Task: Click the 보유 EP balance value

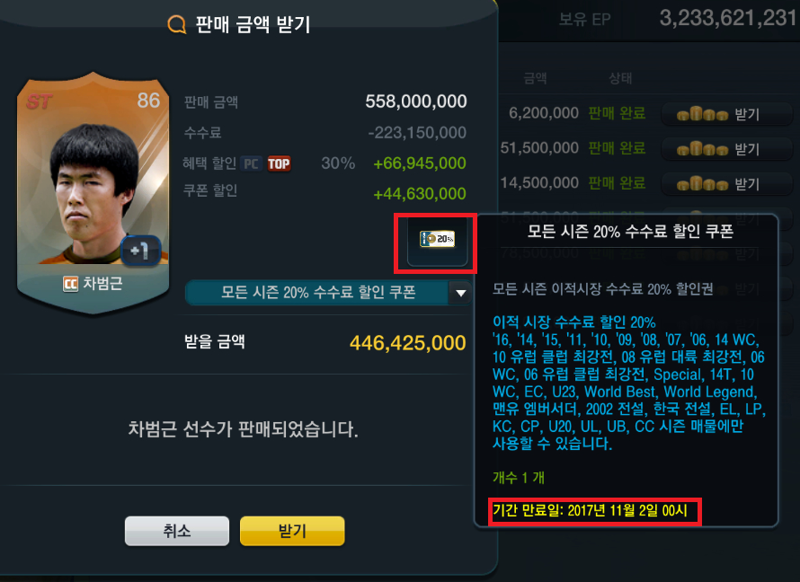Action: click(x=729, y=18)
